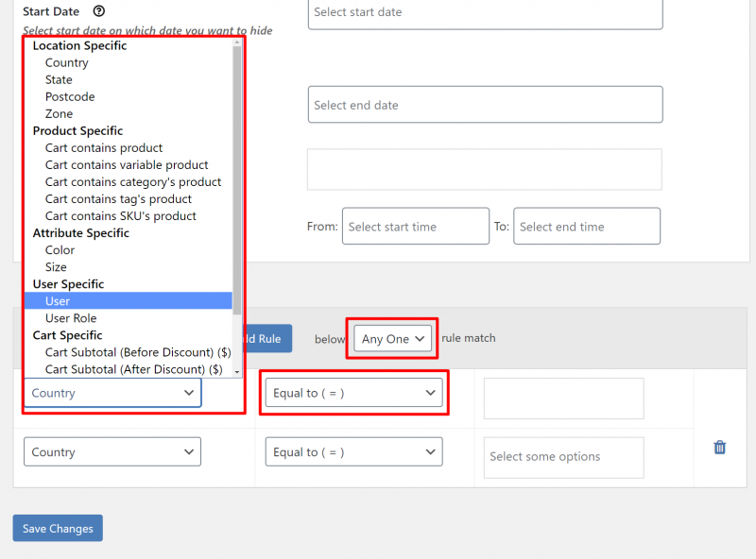Click the dropdown list scroll-down arrow
Screen dimensions: 756x559
237,372
